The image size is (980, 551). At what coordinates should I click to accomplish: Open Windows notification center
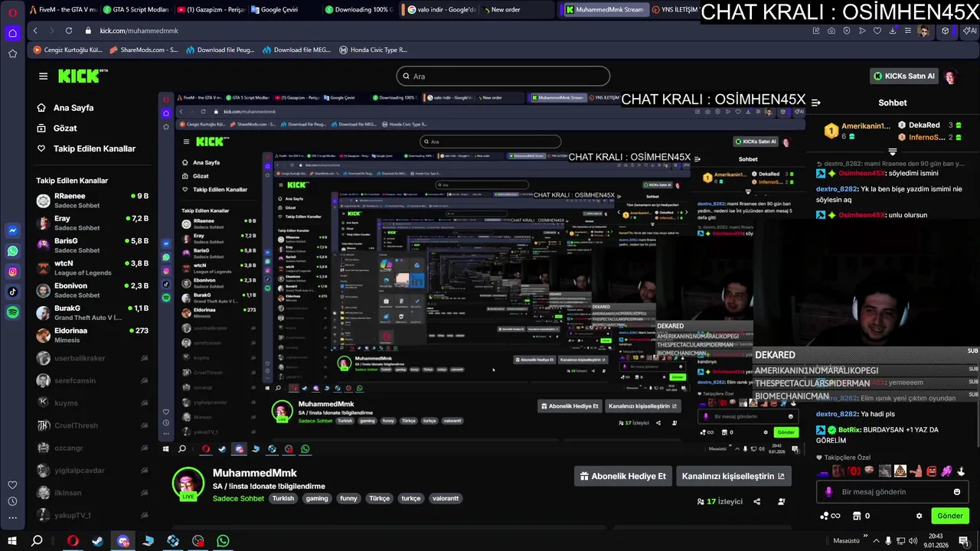(964, 540)
